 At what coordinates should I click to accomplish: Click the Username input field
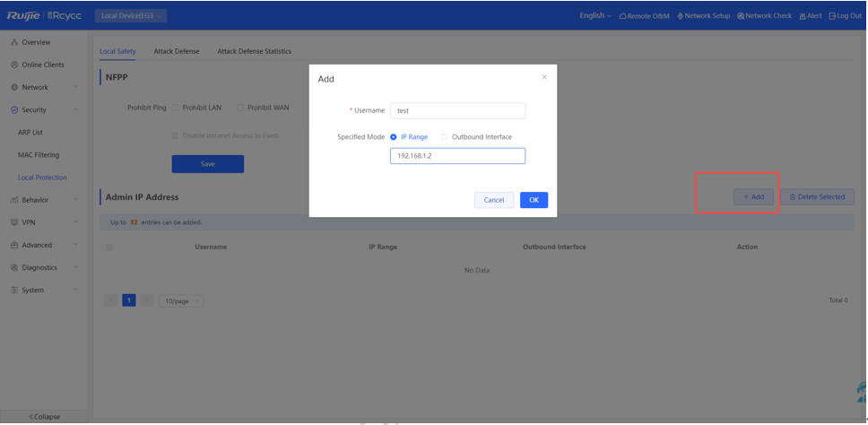pos(457,111)
